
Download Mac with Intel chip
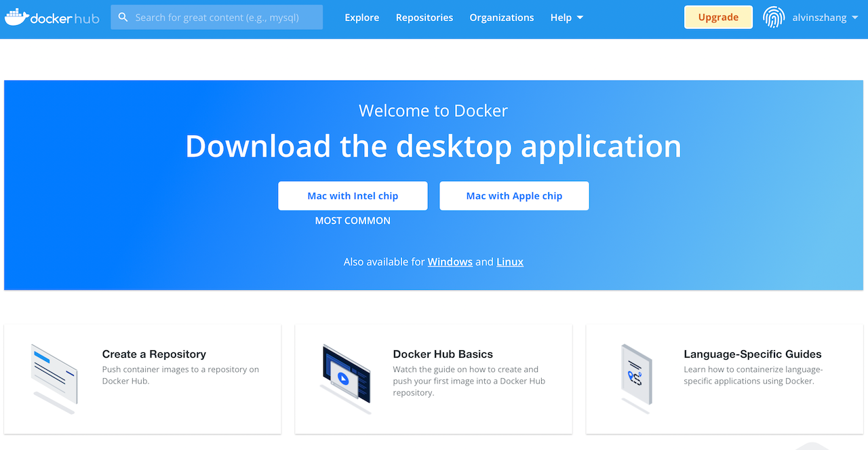click(x=353, y=195)
